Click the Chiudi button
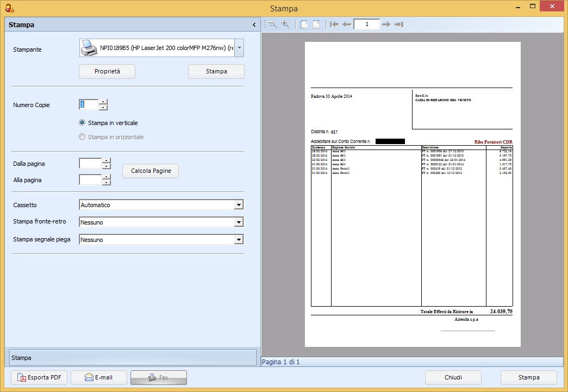568x392 pixels. click(453, 377)
